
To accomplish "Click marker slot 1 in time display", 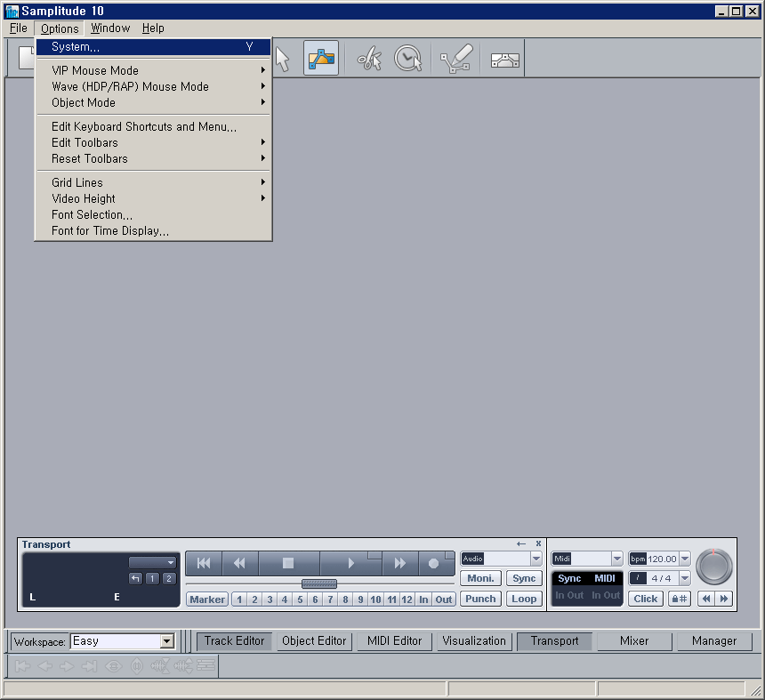I will coord(152,578).
